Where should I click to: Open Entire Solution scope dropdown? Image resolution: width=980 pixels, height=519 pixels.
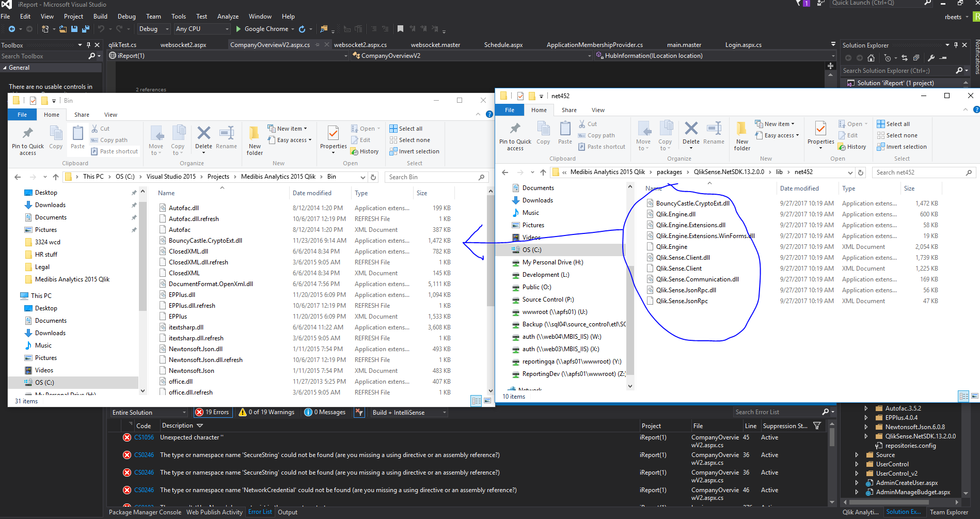149,412
